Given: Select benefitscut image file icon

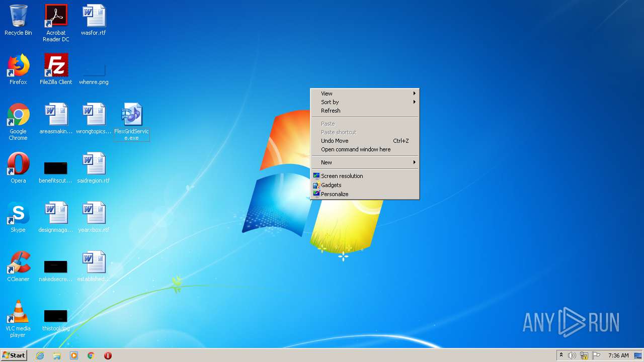Looking at the screenshot, I should click(56, 171).
